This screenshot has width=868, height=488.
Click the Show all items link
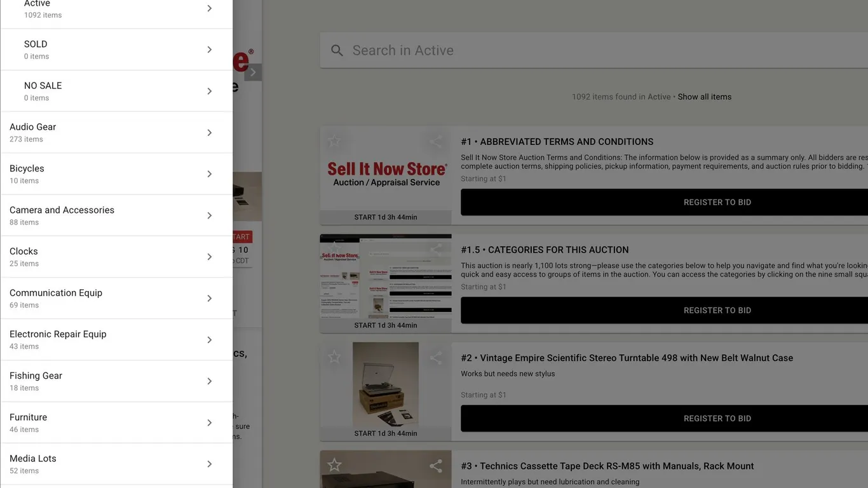[x=705, y=97]
